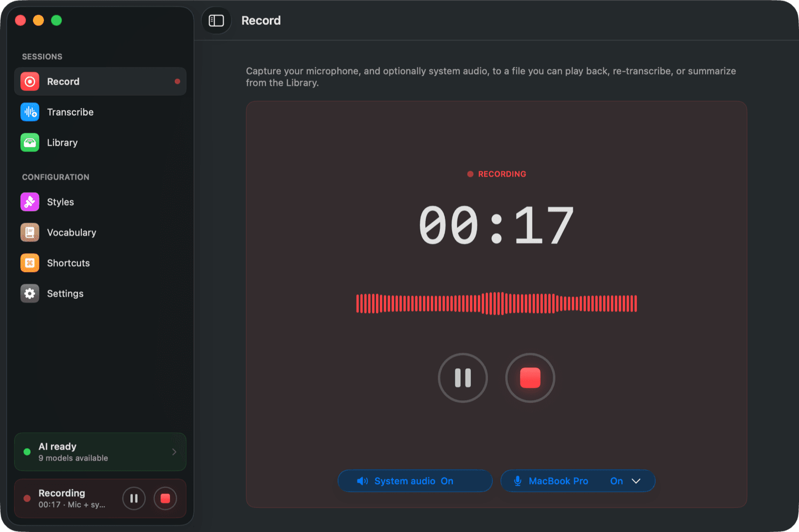
Task: Click the speaker icon in System audio
Action: click(363, 481)
